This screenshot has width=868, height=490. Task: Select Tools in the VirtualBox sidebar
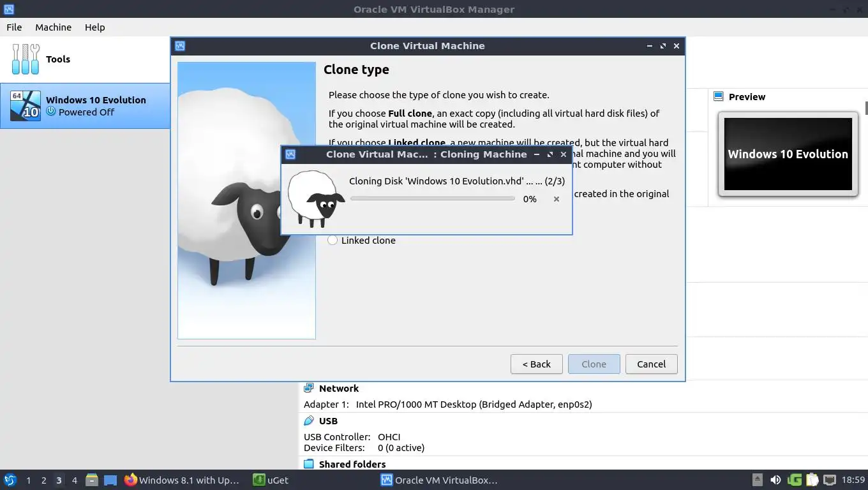point(85,59)
